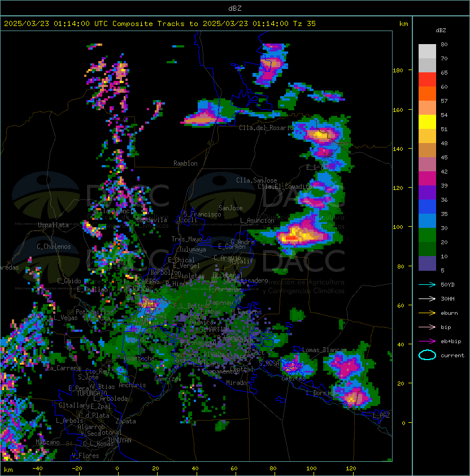
Task: Click the L_Arboleda map label
Action: tap(110, 399)
